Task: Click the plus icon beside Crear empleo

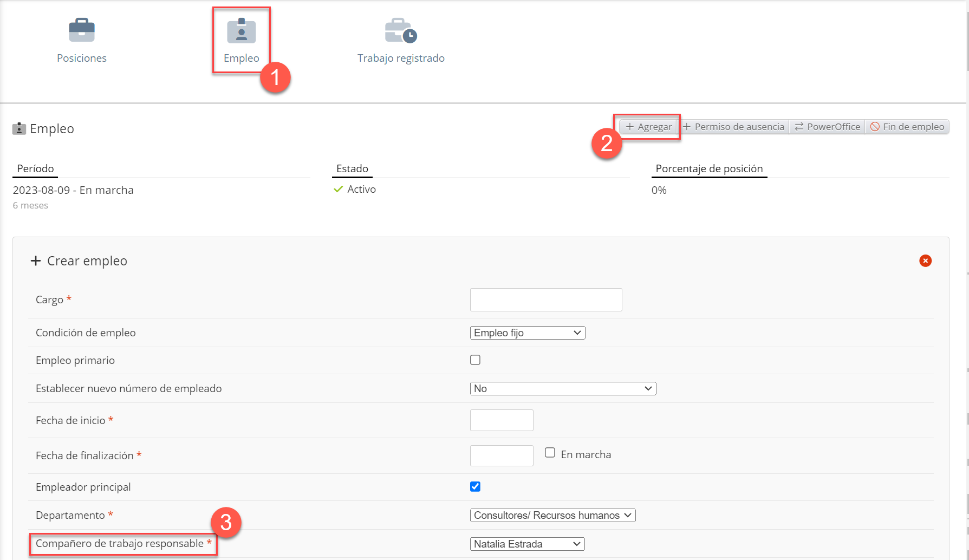Action: pos(36,261)
